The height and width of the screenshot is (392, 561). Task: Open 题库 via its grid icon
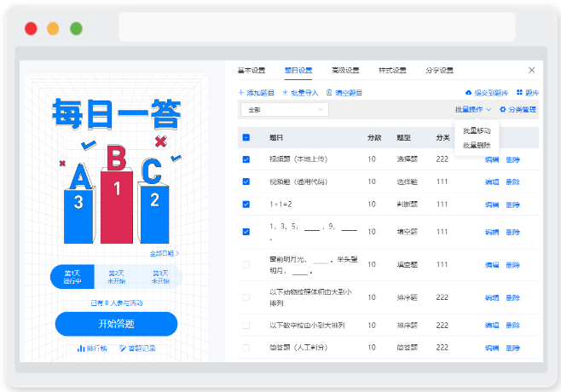click(x=519, y=93)
